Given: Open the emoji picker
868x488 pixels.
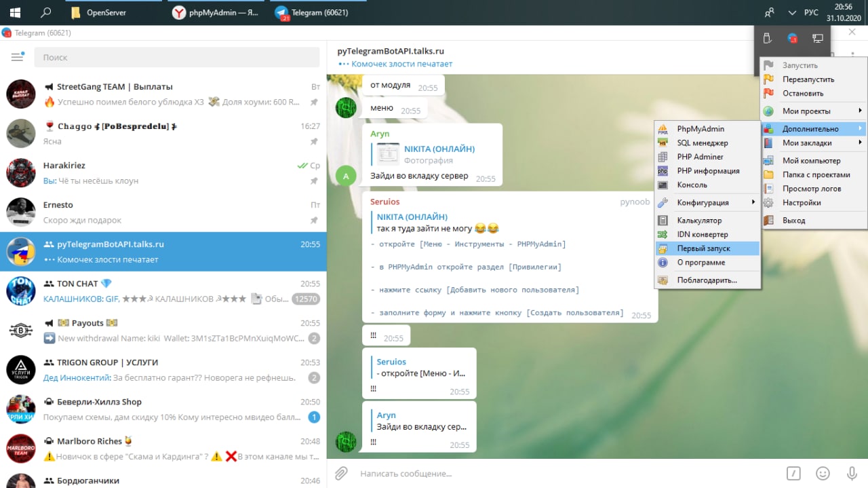Looking at the screenshot, I should tap(823, 473).
